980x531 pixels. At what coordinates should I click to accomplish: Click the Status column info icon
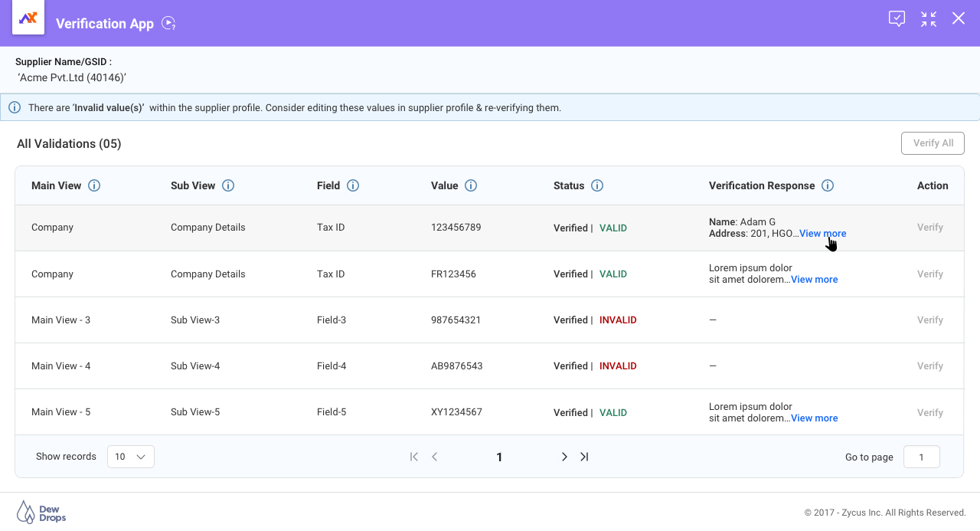pyautogui.click(x=597, y=185)
